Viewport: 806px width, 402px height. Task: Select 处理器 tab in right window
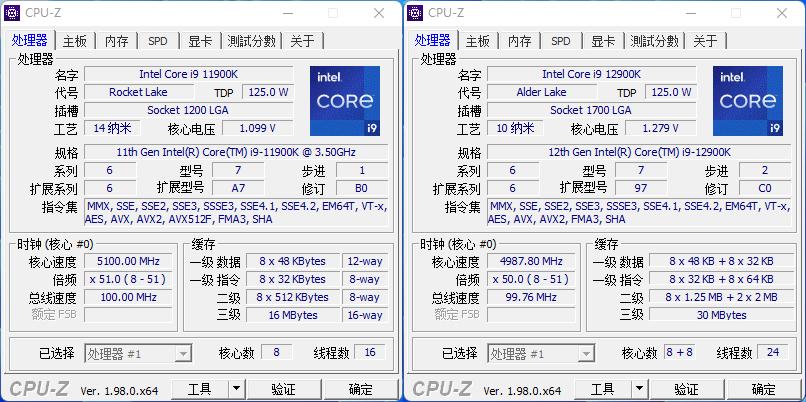pos(433,40)
